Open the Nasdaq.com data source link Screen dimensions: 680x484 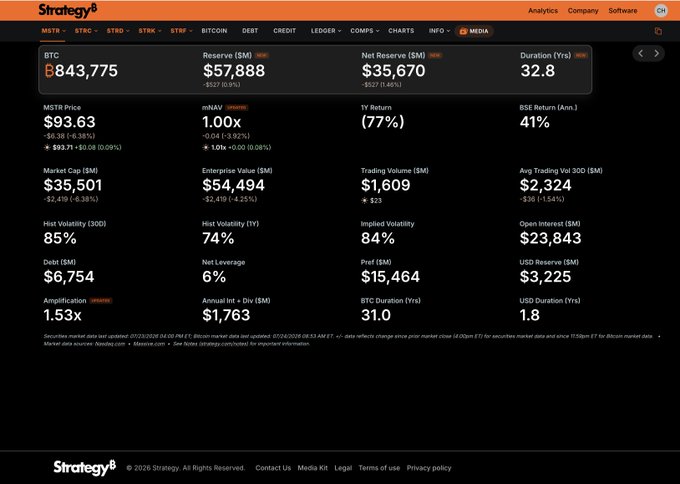pos(110,344)
